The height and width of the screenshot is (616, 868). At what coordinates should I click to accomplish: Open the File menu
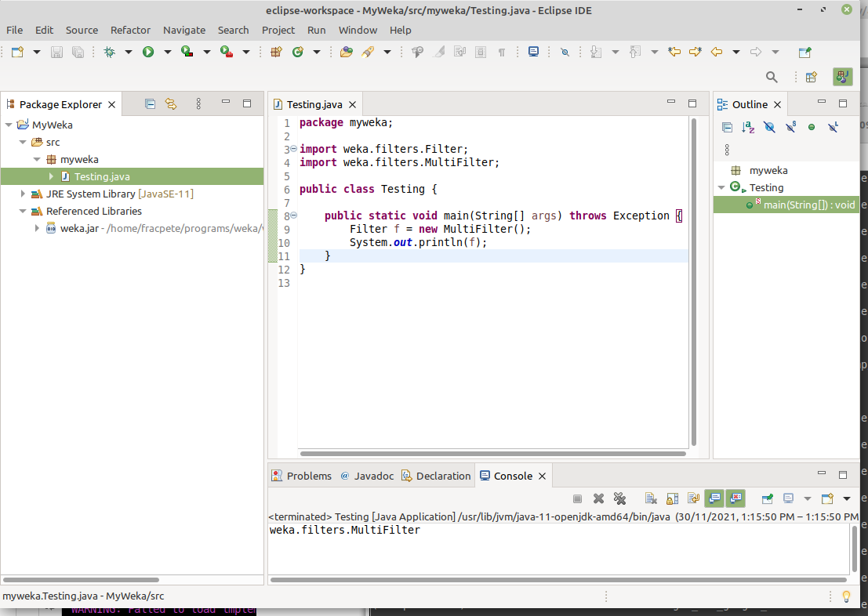coord(14,30)
